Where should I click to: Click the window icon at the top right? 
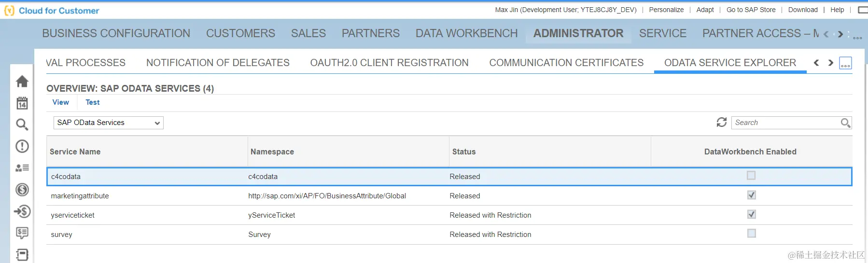click(863, 10)
